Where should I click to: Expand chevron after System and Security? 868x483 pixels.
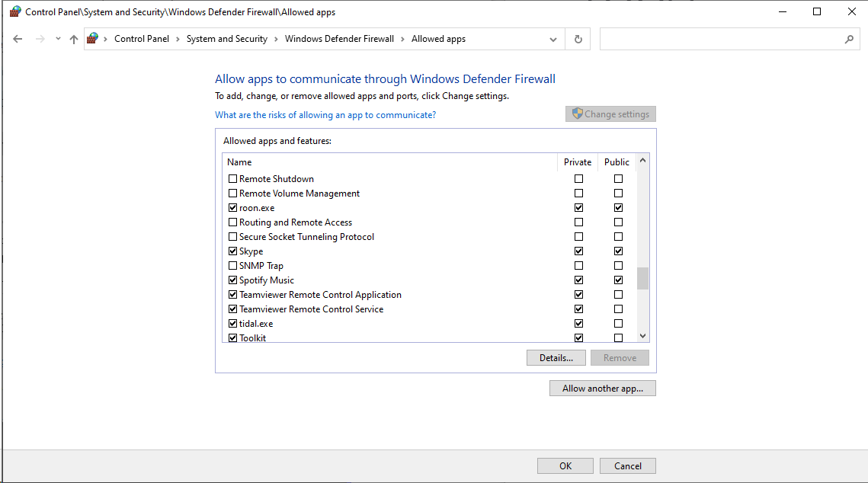point(276,39)
